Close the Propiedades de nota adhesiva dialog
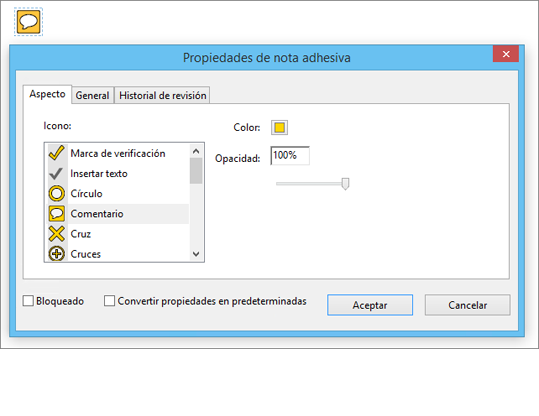The width and height of the screenshot is (539, 416). coord(506,54)
